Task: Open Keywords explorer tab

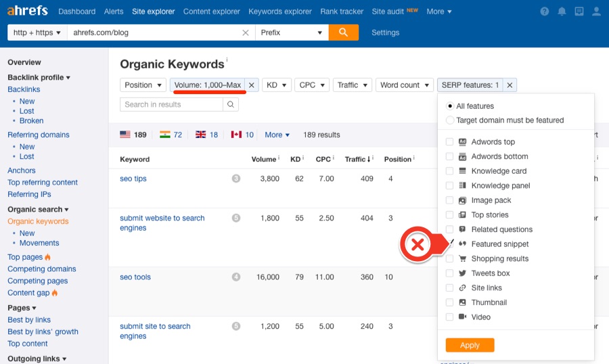Action: (280, 12)
